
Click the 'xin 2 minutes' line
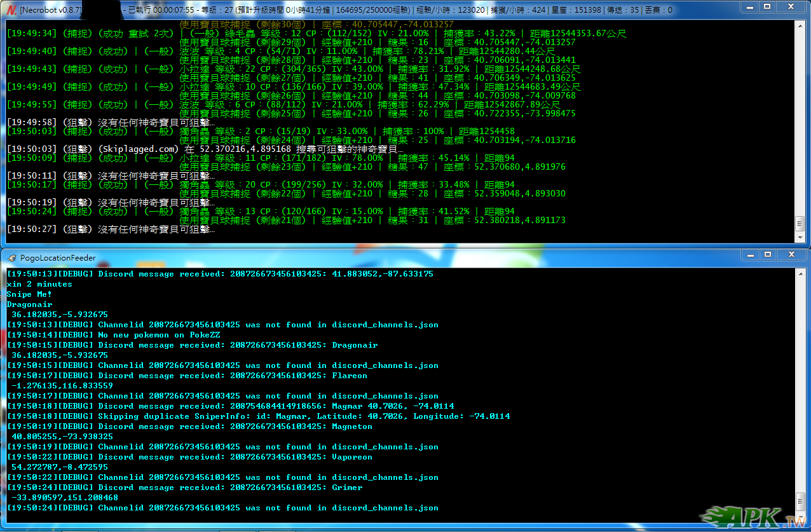(x=39, y=284)
